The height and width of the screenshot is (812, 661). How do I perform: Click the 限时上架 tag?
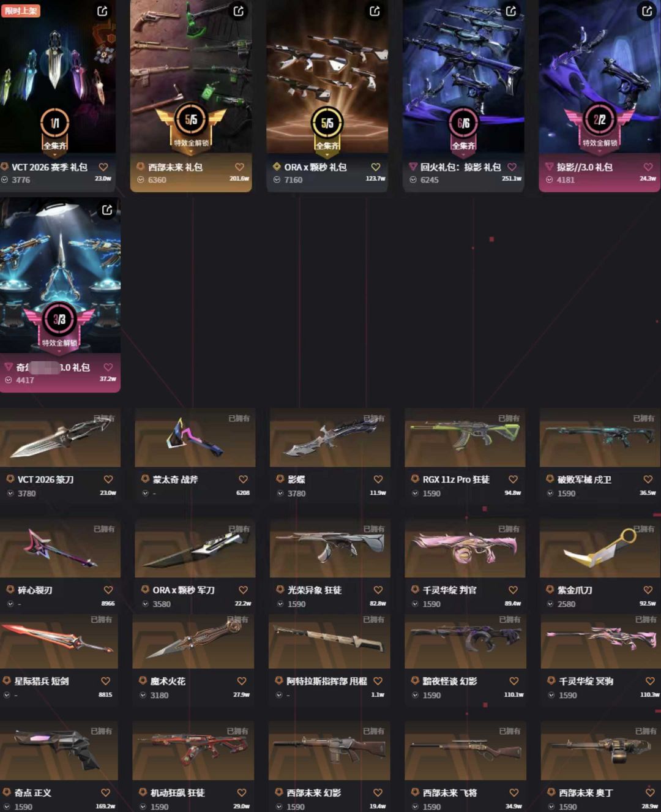pyautogui.click(x=20, y=10)
